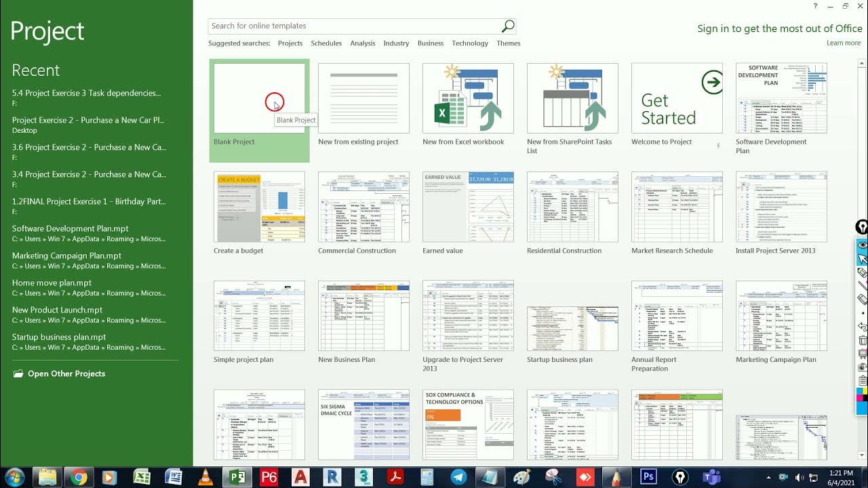Open Microsoft Teams from the taskbar

click(x=711, y=477)
